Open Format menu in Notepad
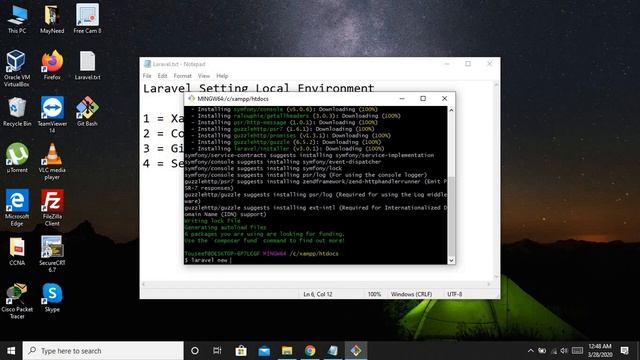Viewport: 640px width, 360px height. point(182,76)
